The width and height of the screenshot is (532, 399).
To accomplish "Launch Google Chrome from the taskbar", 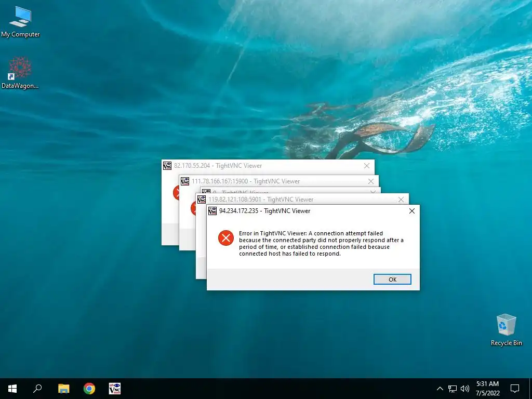I will point(89,389).
